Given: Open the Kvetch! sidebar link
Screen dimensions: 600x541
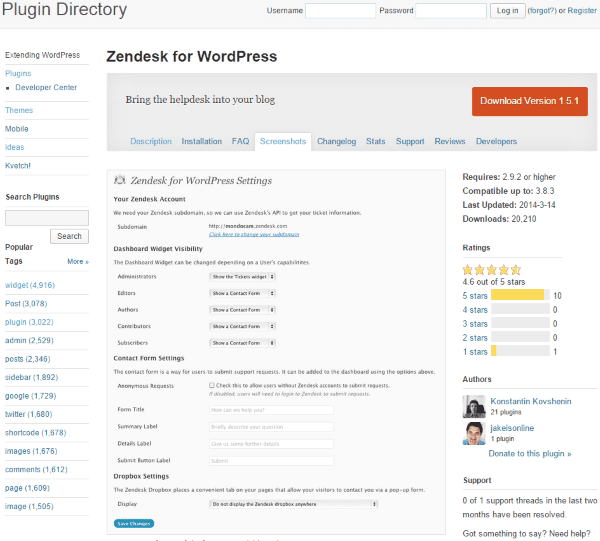Looking at the screenshot, I should pos(18,166).
